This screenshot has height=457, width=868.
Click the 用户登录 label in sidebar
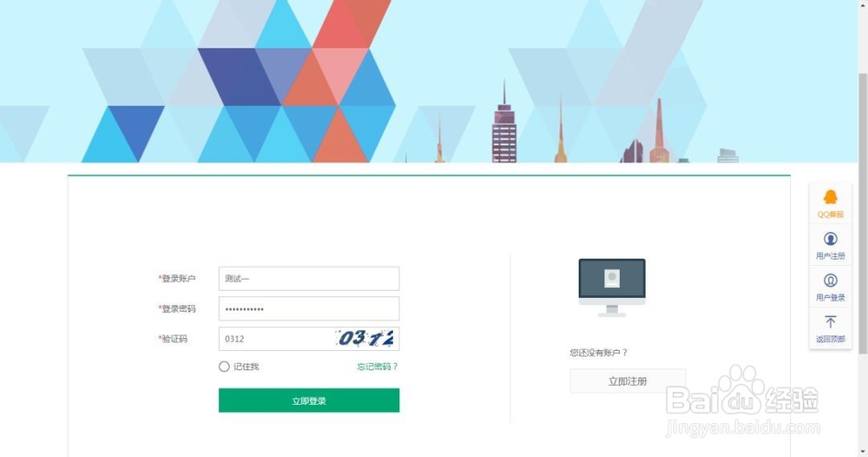click(831, 297)
